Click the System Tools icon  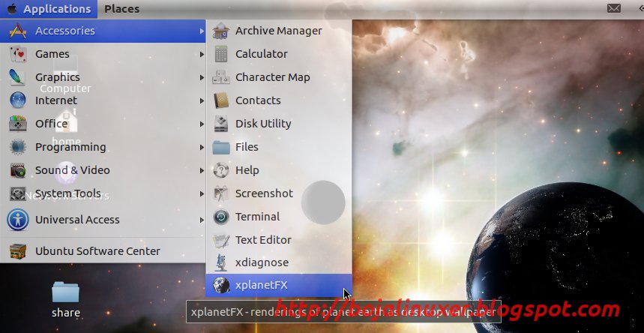coord(18,193)
